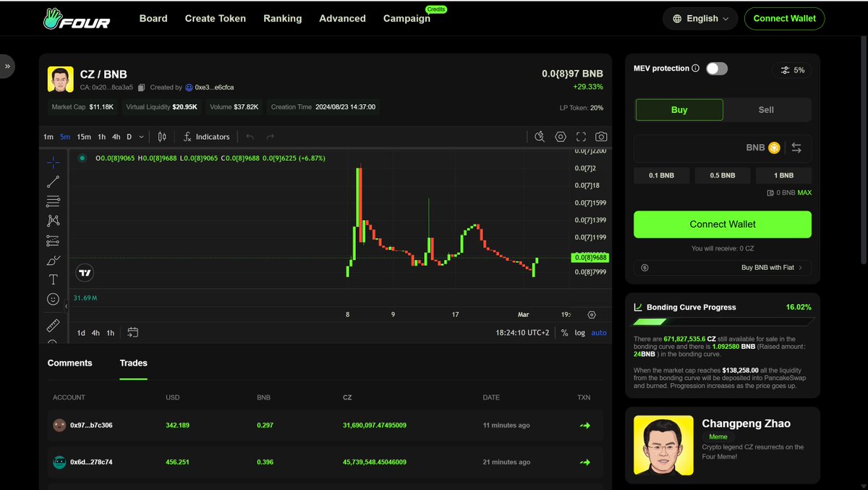This screenshot has height=490, width=868.
Task: Click the large green Connect Wallet button
Action: click(723, 224)
